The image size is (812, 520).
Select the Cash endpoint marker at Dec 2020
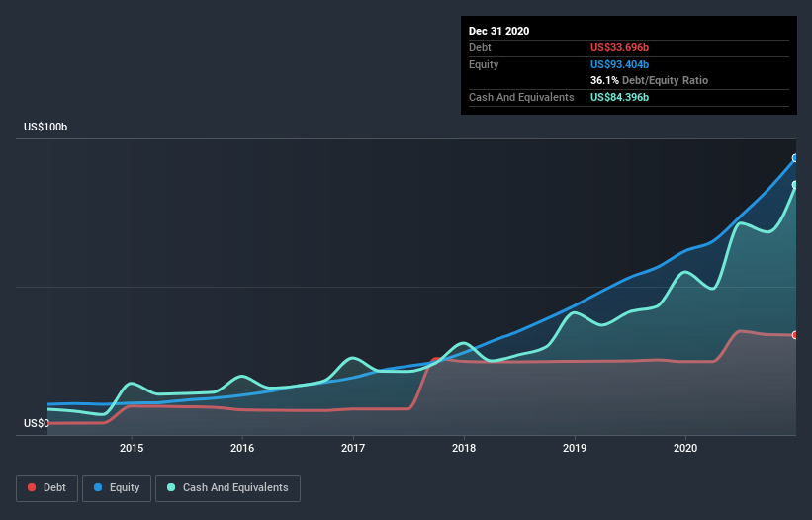[x=795, y=185]
